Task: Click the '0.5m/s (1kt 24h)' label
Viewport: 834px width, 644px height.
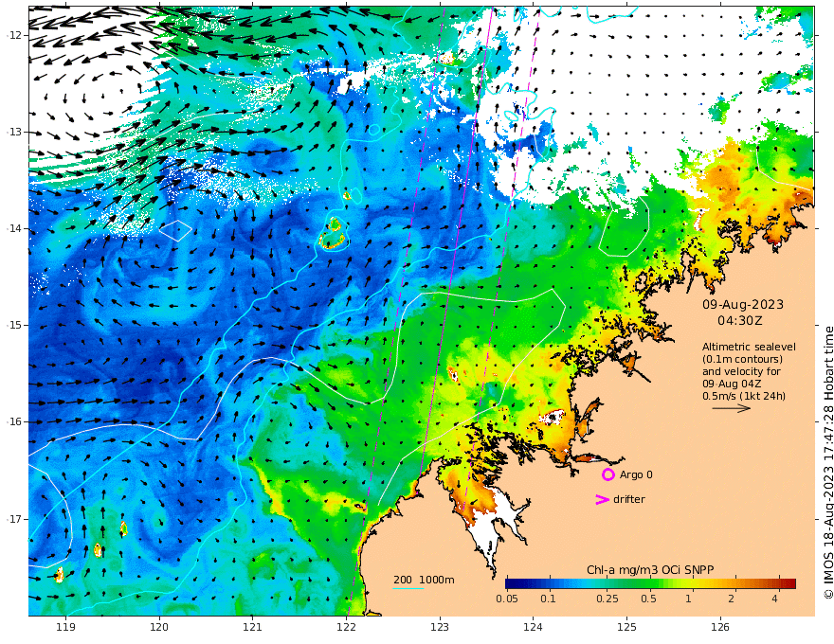Action: 744,396
